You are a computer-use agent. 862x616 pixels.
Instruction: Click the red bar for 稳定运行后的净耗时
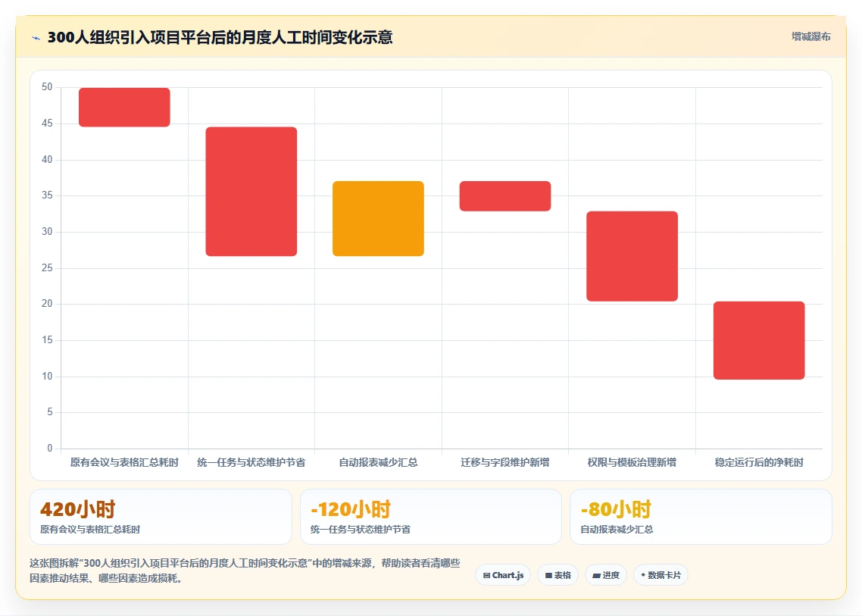[x=759, y=340]
